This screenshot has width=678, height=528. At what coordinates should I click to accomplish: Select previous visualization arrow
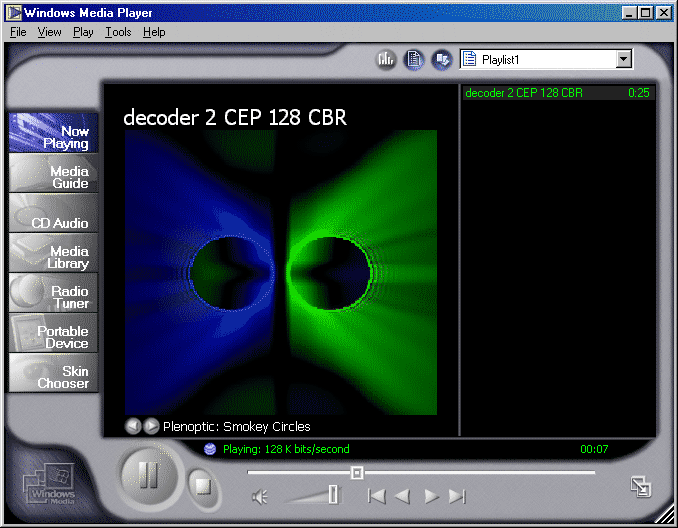coord(133,426)
